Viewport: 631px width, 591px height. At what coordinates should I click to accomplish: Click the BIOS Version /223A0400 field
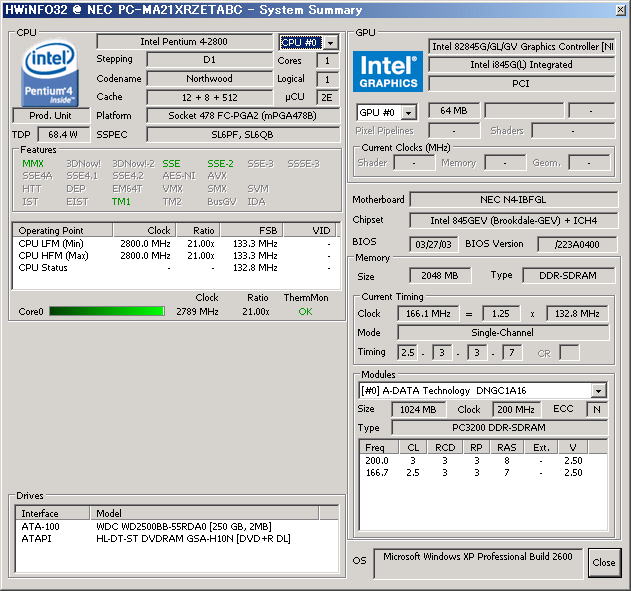click(577, 244)
